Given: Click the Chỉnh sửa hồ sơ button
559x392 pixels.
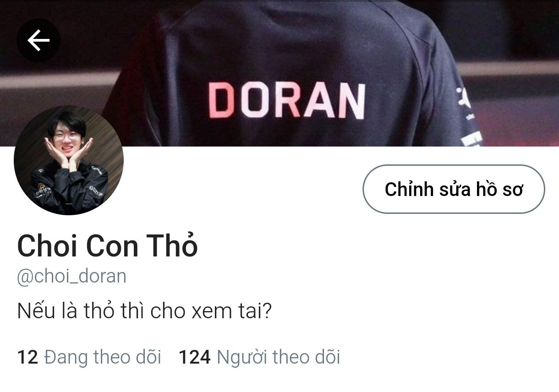Looking at the screenshot, I should [454, 189].
